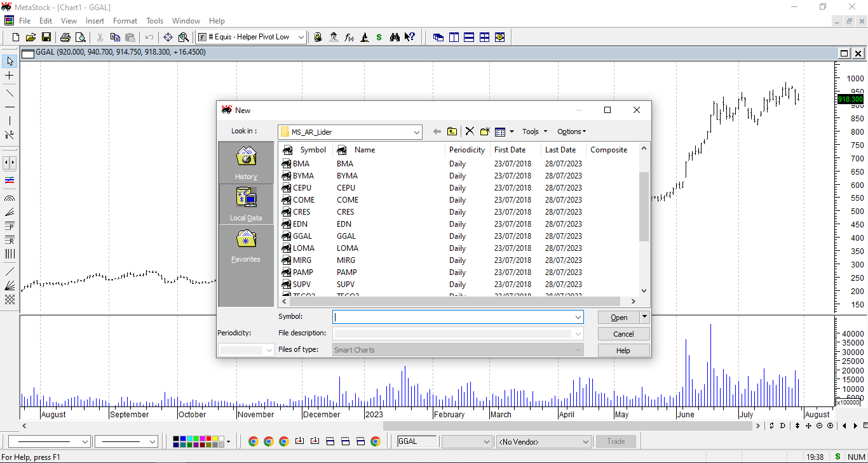Viewport: 868px width, 463px height.
Task: Select the LOMA row in file list
Action: point(459,248)
